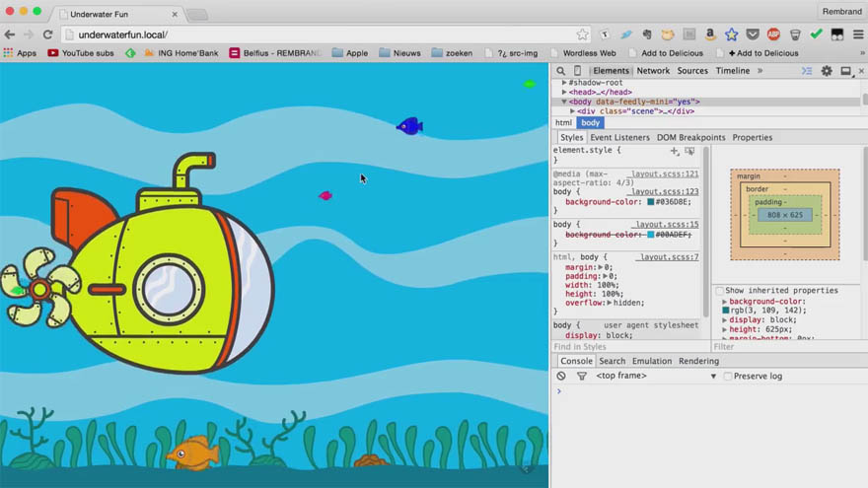Open _layout.scss:7 source link
868x488 pixels.
[669, 256]
